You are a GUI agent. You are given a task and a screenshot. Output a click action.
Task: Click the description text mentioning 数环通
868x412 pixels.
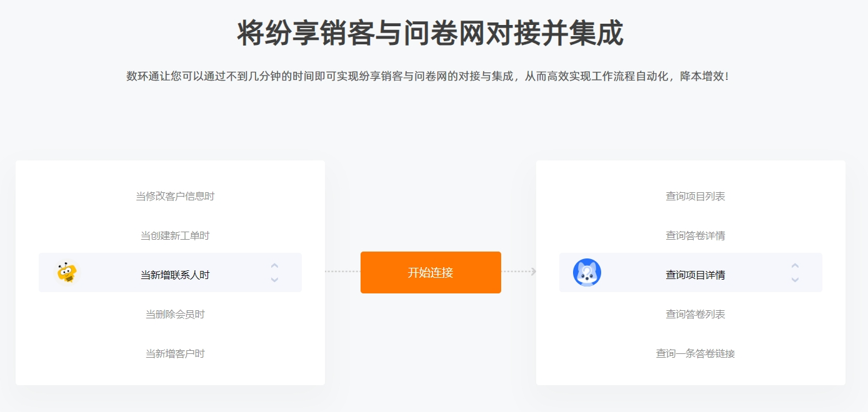point(427,76)
